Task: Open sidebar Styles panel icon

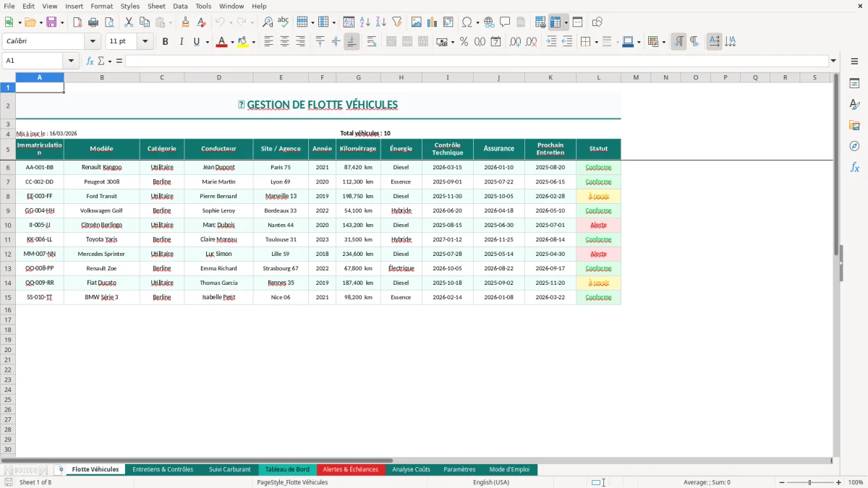Action: click(854, 104)
